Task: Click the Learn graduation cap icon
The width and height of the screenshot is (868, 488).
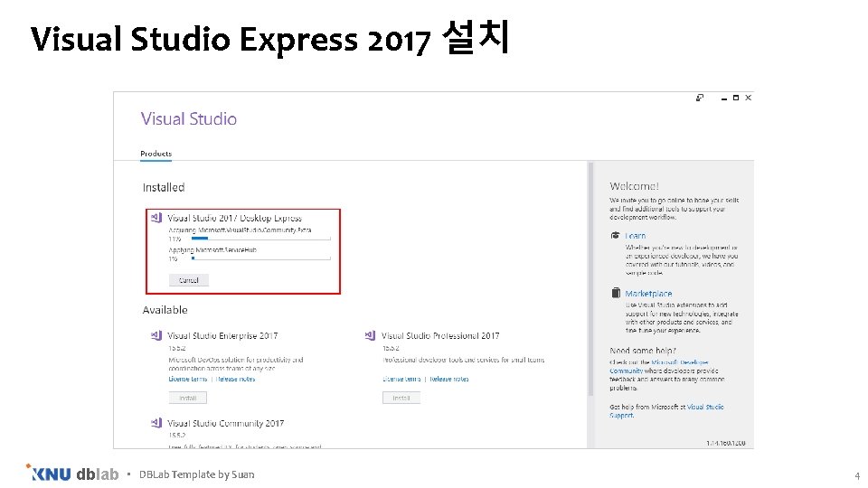Action: click(x=615, y=236)
